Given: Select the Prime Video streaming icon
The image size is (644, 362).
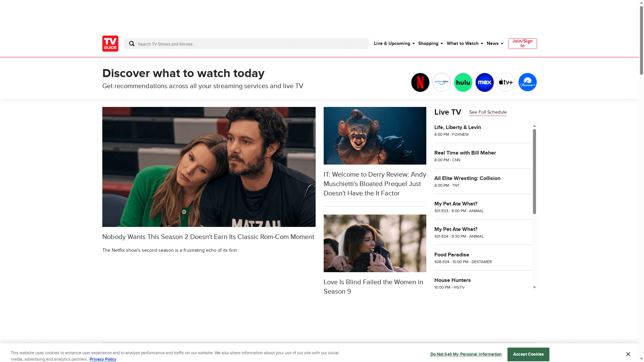Looking at the screenshot, I should point(441,82).
